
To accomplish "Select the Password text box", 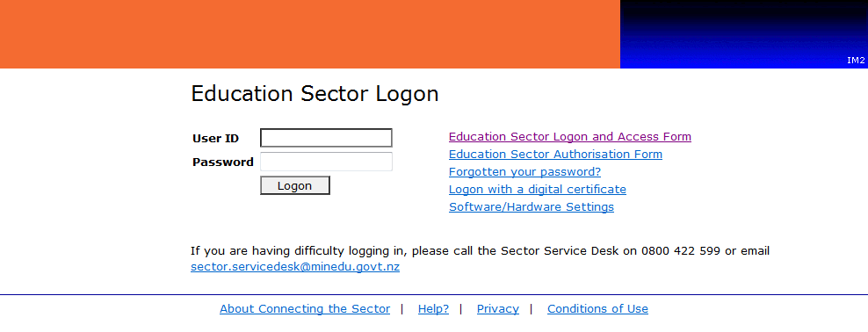I will tap(326, 162).
